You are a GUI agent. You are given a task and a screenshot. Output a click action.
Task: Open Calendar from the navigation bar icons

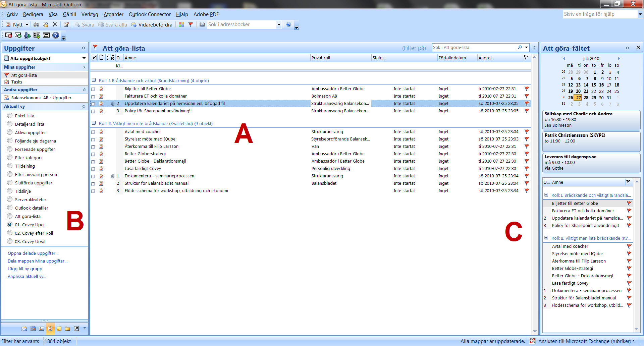(x=33, y=329)
